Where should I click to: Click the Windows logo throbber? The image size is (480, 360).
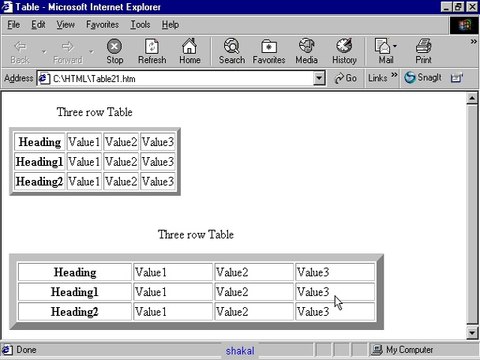464,25
